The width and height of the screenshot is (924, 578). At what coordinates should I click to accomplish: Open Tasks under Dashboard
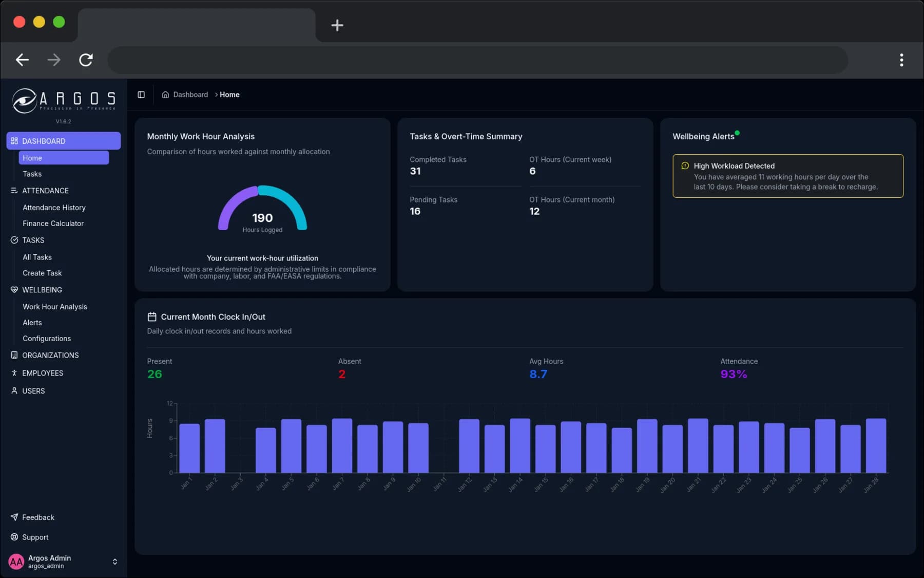pos(64,174)
